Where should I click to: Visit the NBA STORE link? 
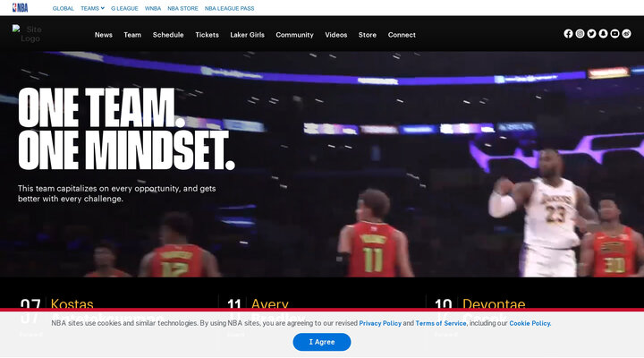pyautogui.click(x=182, y=8)
